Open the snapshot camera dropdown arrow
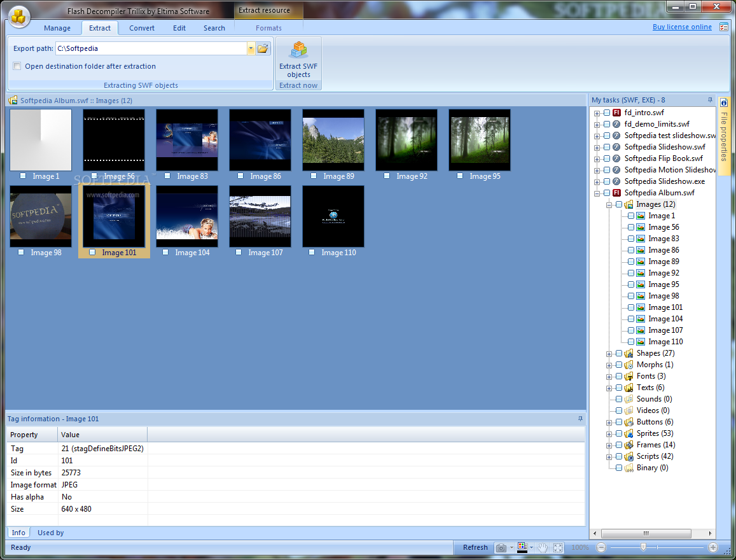 pos(511,548)
